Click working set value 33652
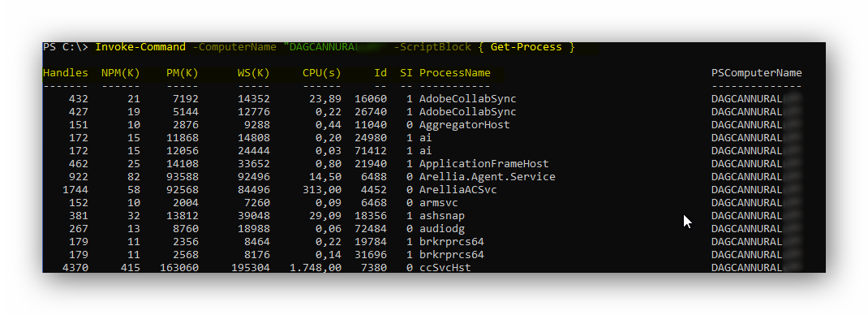 click(x=254, y=164)
